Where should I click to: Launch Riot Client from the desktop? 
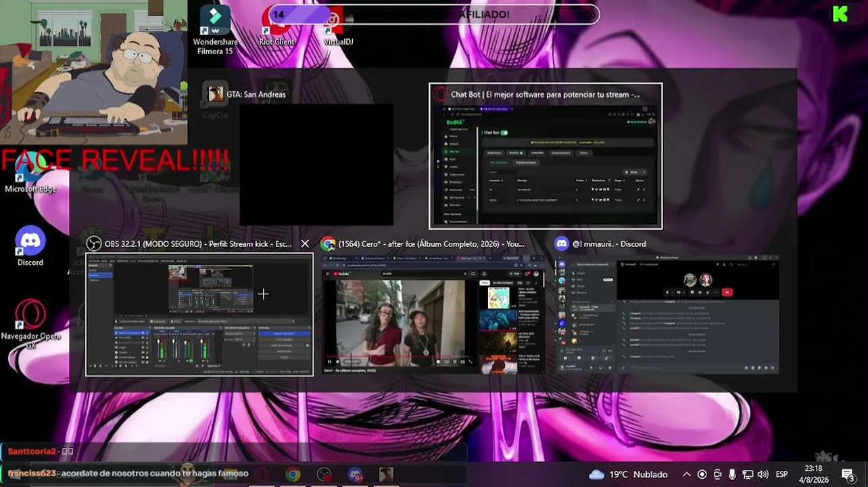tap(277, 27)
